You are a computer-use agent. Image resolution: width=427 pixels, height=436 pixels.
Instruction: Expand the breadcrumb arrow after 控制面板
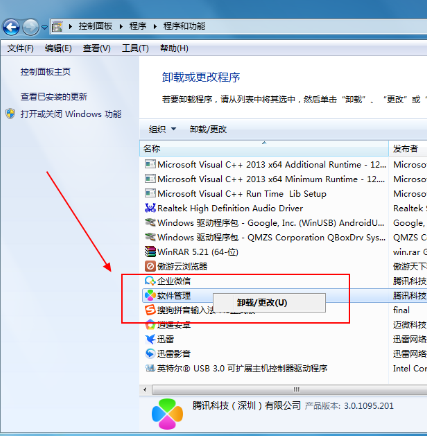pos(121,26)
